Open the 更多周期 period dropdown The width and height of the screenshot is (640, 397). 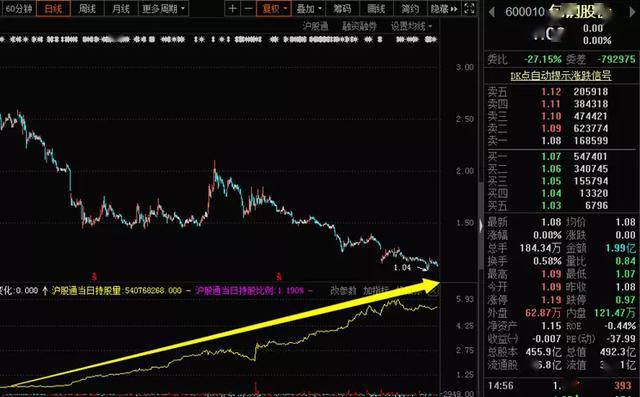click(x=163, y=8)
